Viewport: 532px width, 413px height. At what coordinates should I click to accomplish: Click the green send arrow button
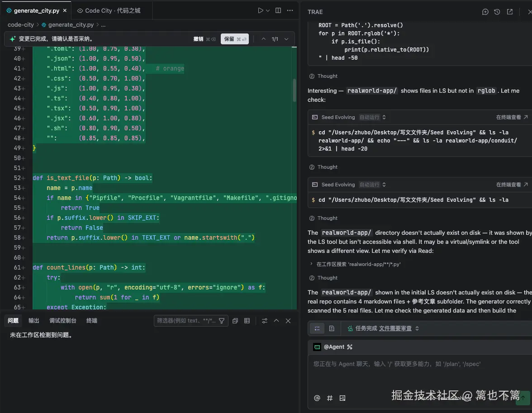click(522, 398)
